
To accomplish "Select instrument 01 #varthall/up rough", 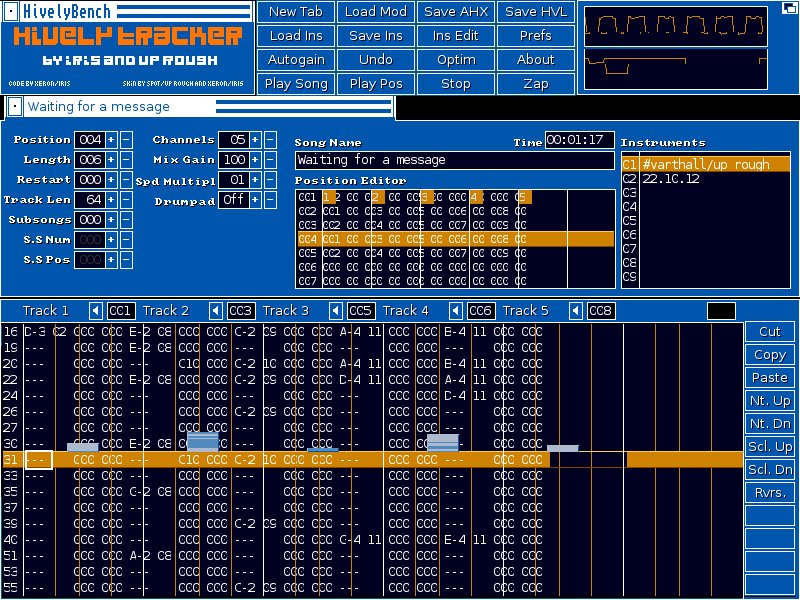I will pos(706,164).
